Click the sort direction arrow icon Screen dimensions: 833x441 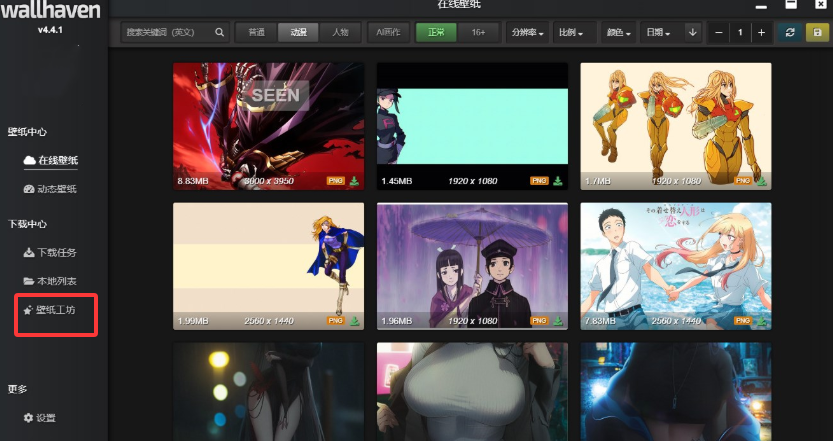[x=692, y=32]
